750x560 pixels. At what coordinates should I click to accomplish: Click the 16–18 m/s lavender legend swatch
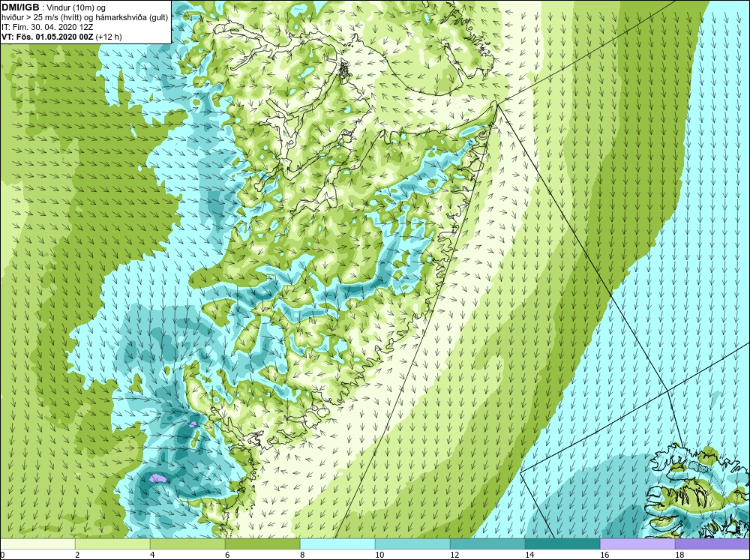click(637, 544)
